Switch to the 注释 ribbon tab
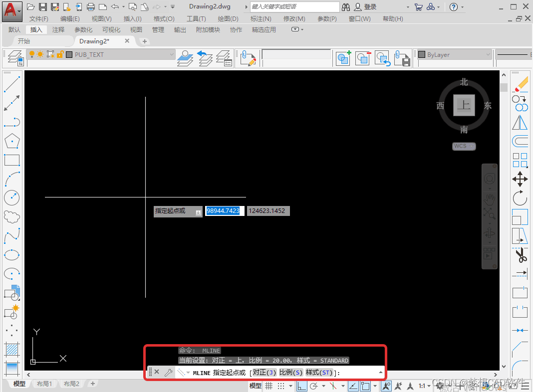 click(x=58, y=30)
